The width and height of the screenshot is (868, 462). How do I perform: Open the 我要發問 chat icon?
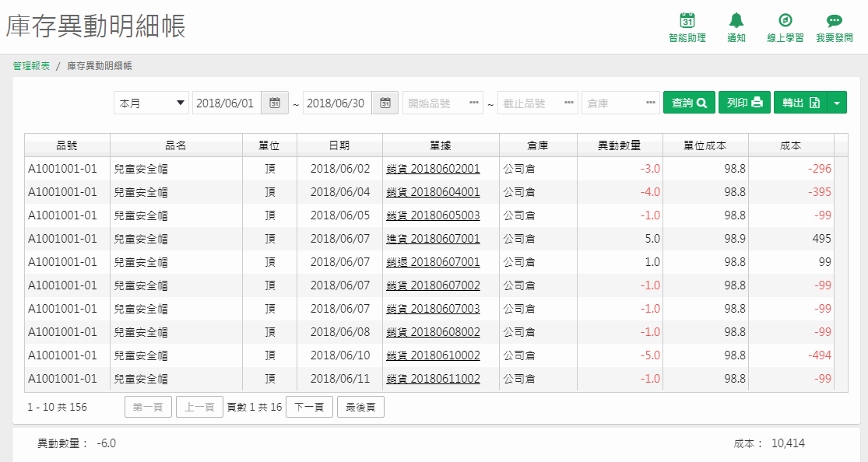(835, 21)
